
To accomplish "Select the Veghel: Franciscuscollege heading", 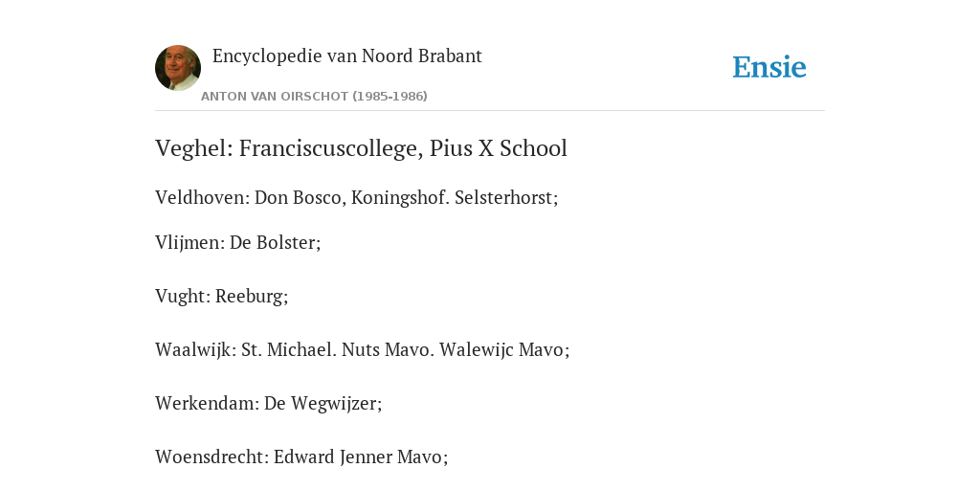I will point(361,148).
